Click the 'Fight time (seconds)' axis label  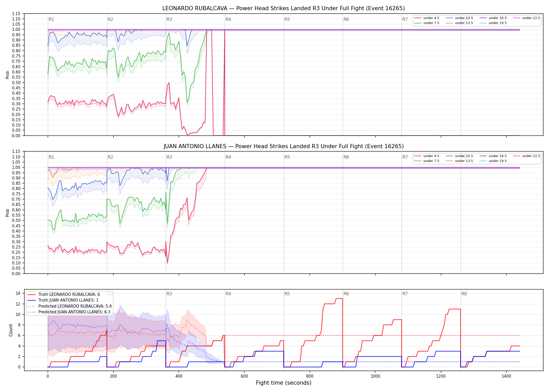pos(284,383)
